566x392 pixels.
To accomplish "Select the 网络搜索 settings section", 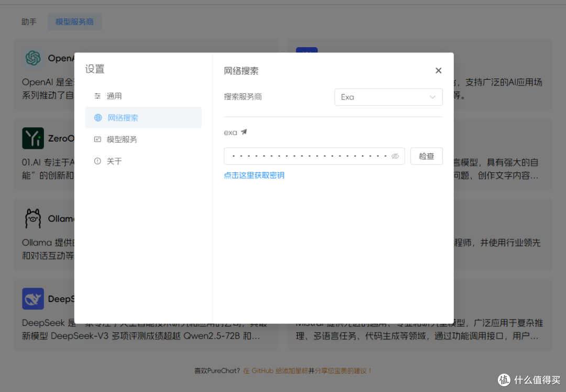I will (143, 118).
